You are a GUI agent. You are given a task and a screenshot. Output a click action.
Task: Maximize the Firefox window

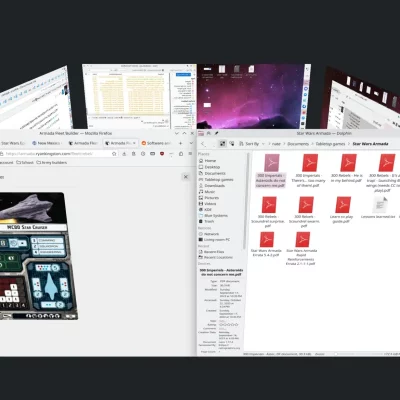point(185,133)
